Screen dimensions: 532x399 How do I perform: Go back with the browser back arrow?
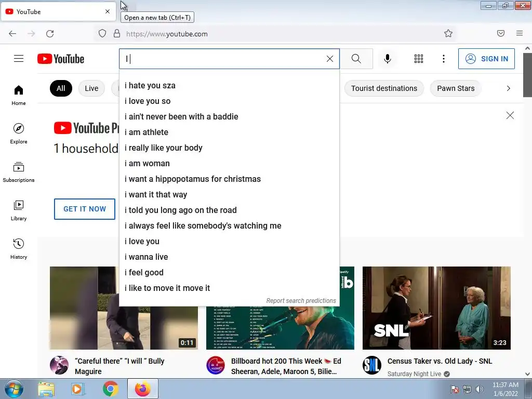click(12, 34)
